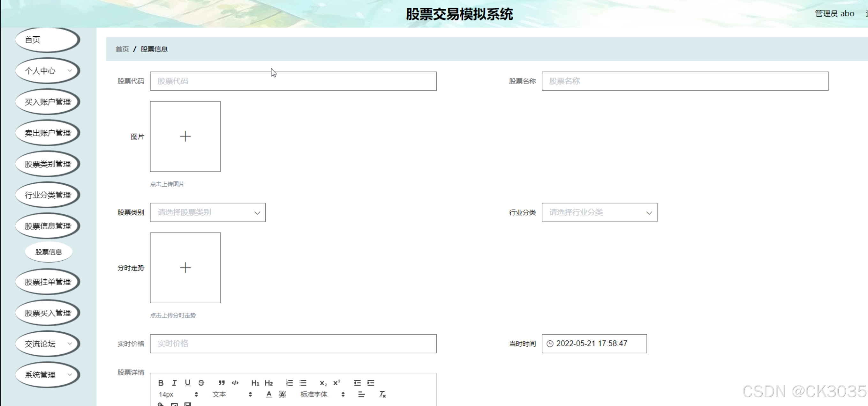Expand the 个人中心 sidebar menu

point(48,71)
